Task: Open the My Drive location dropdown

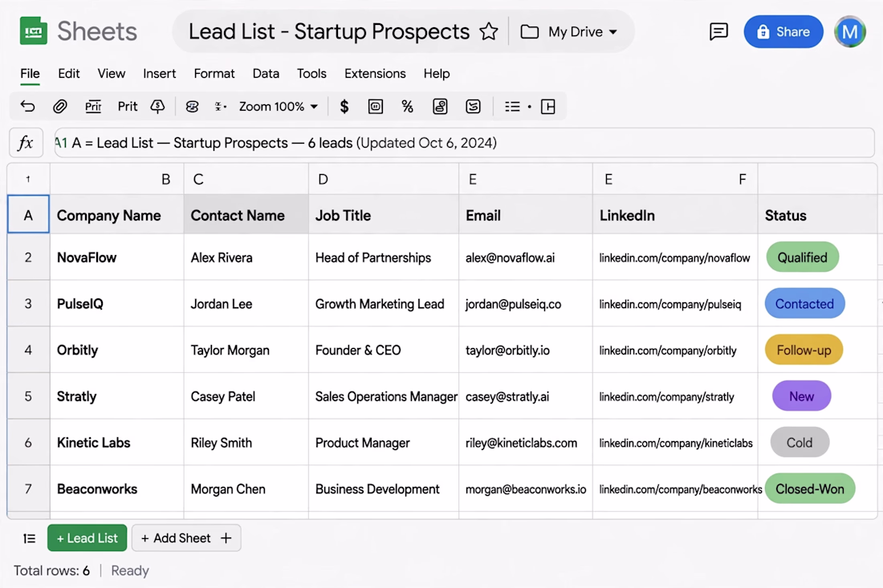Action: [x=569, y=31]
